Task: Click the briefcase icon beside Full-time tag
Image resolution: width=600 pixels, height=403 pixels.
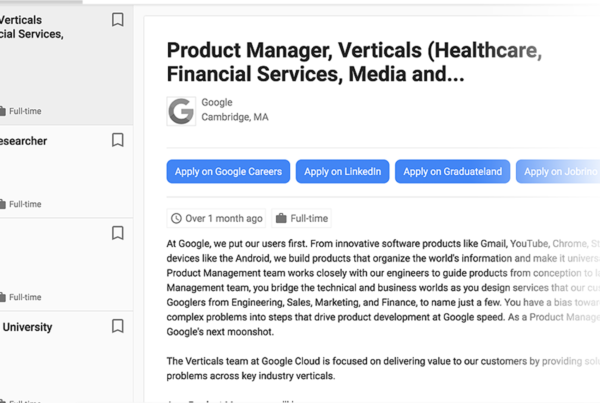Action: click(x=281, y=218)
